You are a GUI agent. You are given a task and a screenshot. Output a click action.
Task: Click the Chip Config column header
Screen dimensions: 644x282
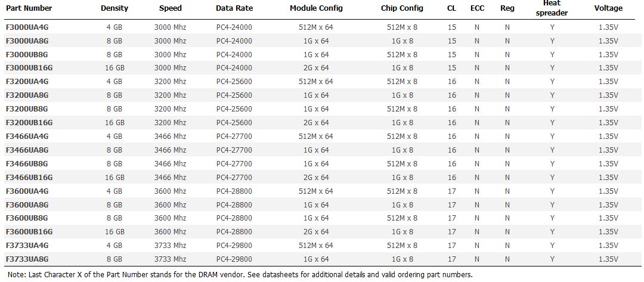[402, 8]
